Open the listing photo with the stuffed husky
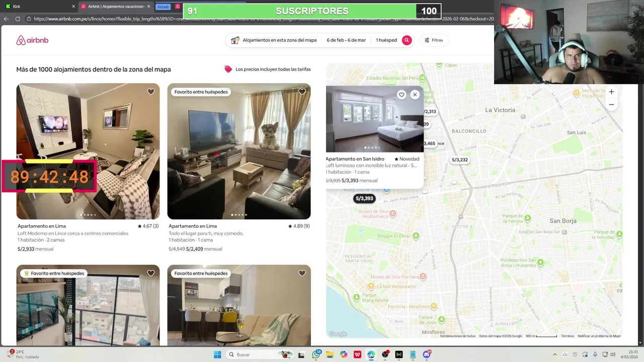 [x=239, y=151]
